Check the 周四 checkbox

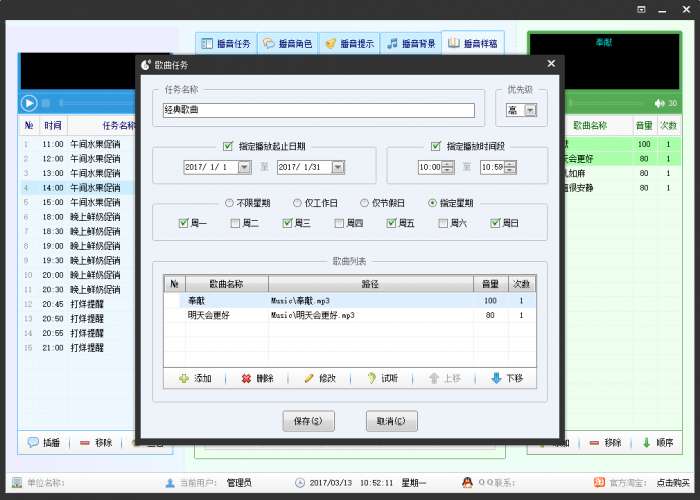(339, 223)
